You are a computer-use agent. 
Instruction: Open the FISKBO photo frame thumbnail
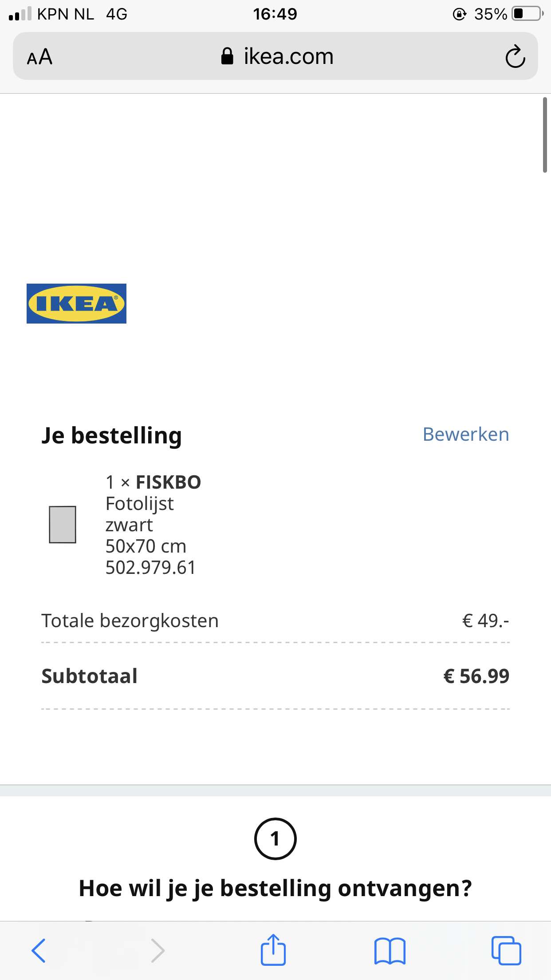(63, 524)
